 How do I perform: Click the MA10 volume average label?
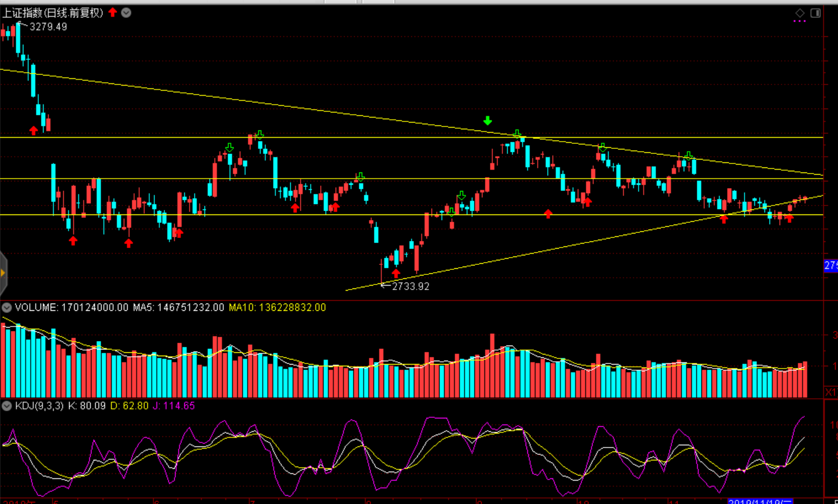[x=277, y=307]
